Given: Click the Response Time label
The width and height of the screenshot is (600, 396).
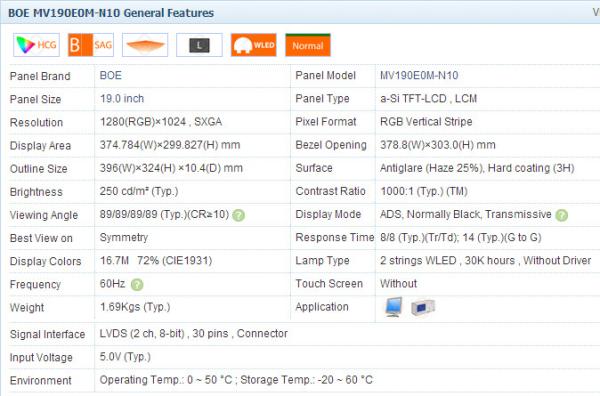Looking at the screenshot, I should [x=335, y=238].
